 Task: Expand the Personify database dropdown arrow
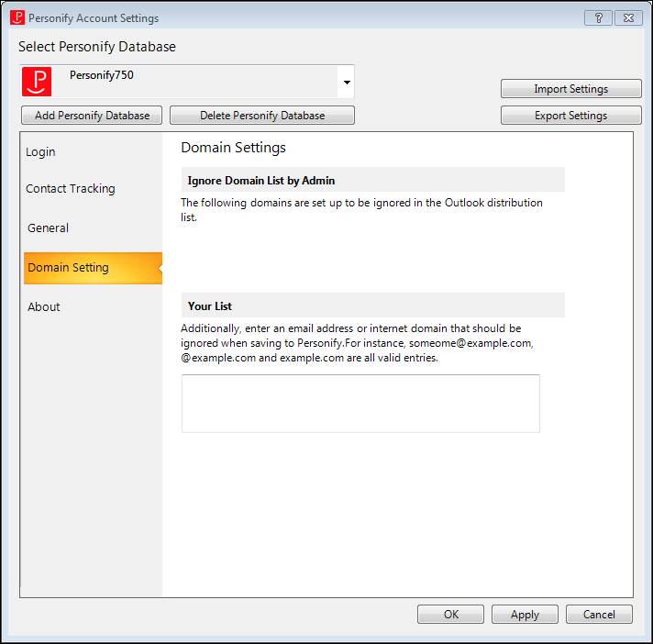(347, 82)
